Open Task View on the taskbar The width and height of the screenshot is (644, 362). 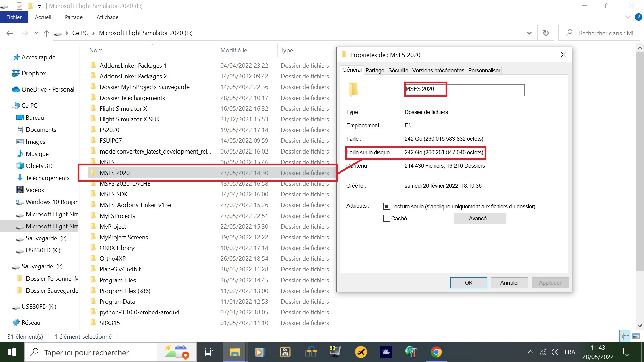point(209,352)
